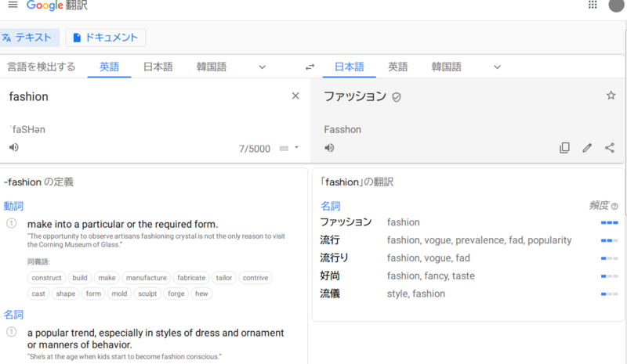The height and width of the screenshot is (364, 627).
Task: Click synonym chip make
Action: point(107,278)
